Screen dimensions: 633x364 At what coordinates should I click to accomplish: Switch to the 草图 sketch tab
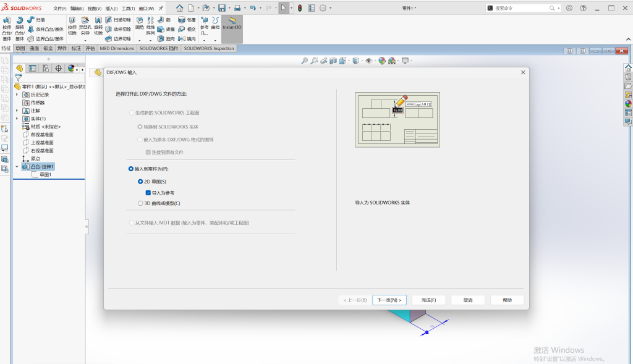coord(20,48)
